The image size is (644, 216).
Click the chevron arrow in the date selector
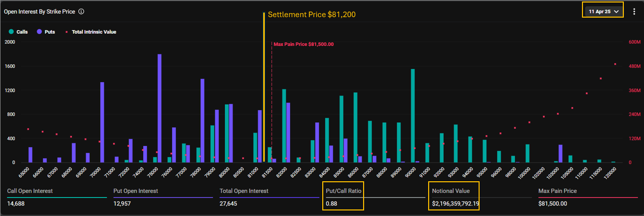[x=617, y=11]
